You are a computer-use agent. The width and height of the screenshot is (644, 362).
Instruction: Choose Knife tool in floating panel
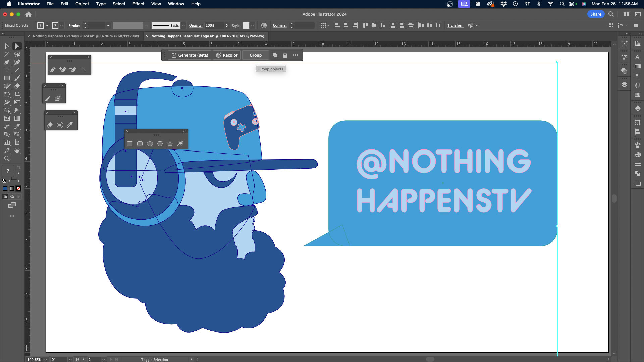pyautogui.click(x=70, y=125)
